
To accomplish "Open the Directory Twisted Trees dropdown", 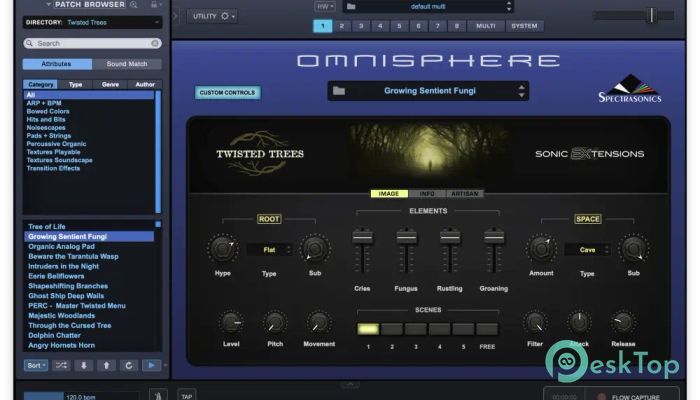I will 92,22.
